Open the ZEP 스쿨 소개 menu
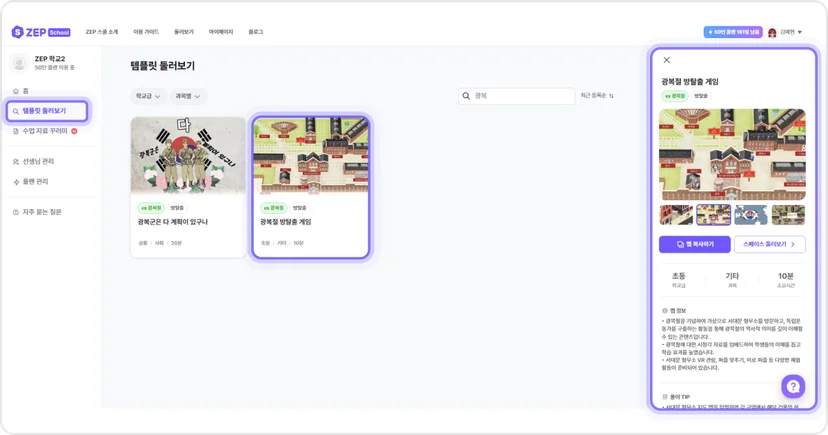828x435 pixels. coord(102,32)
